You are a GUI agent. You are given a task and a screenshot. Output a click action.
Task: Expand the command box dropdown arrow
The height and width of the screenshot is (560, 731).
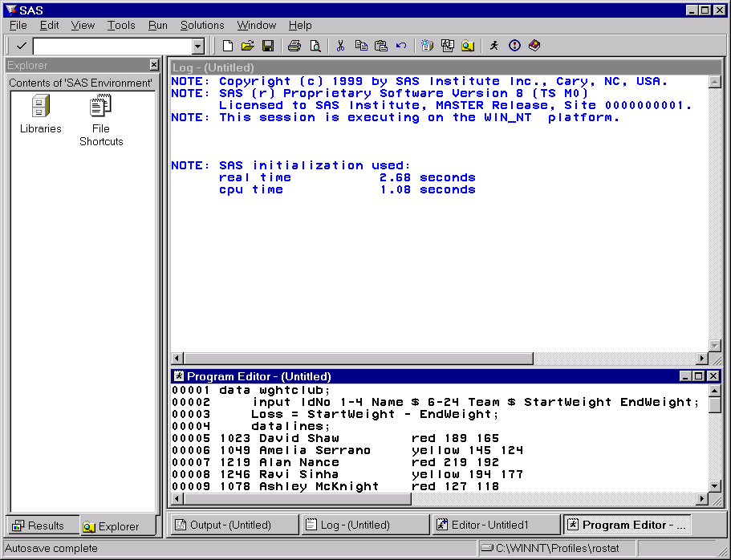tap(198, 47)
